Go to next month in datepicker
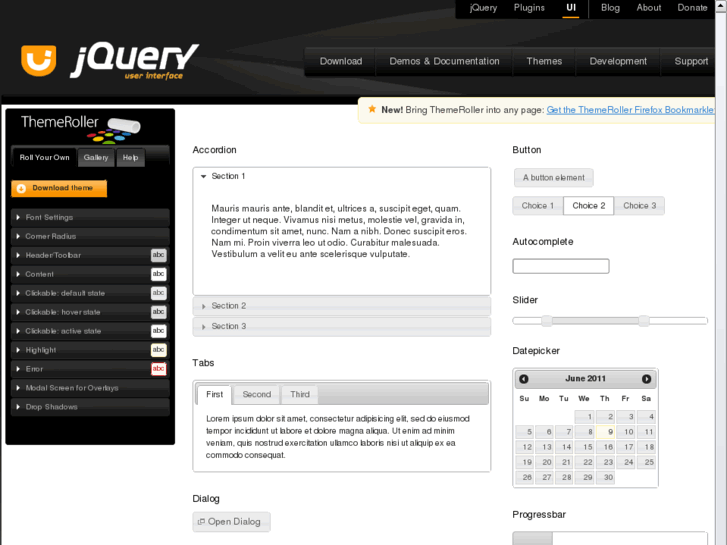The width and height of the screenshot is (727, 545). click(646, 379)
